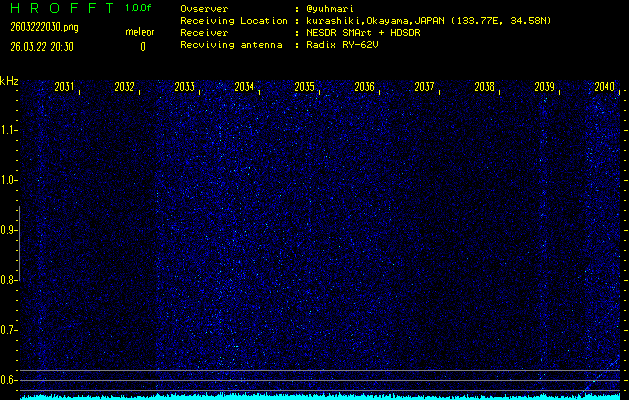This screenshot has height=400, width=629.
Task: Click the 2031 time marker
Action: coord(64,87)
